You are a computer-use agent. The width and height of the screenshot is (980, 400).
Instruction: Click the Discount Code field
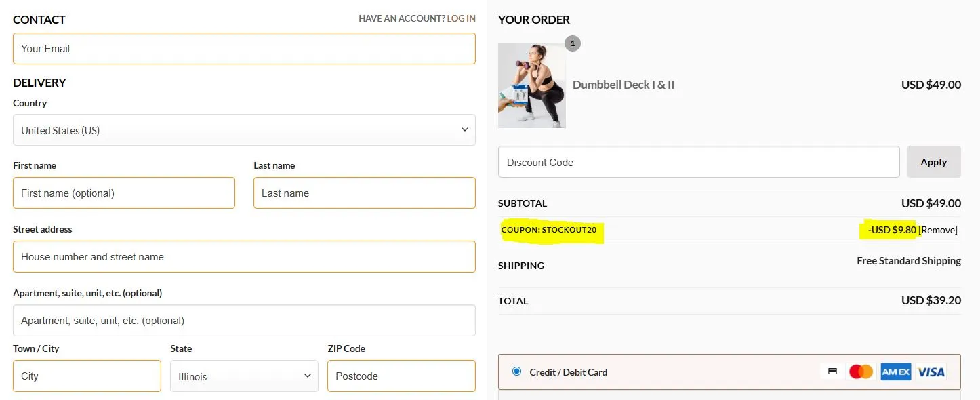click(x=698, y=161)
